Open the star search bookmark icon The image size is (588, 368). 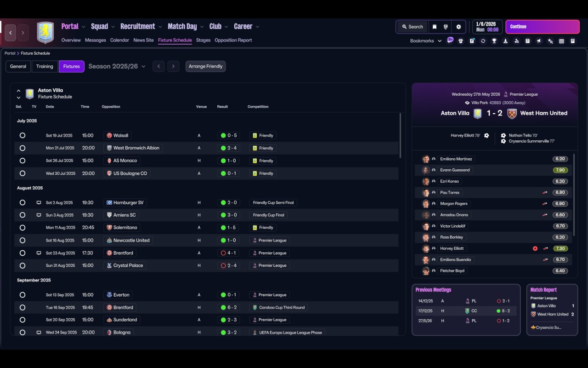click(550, 41)
